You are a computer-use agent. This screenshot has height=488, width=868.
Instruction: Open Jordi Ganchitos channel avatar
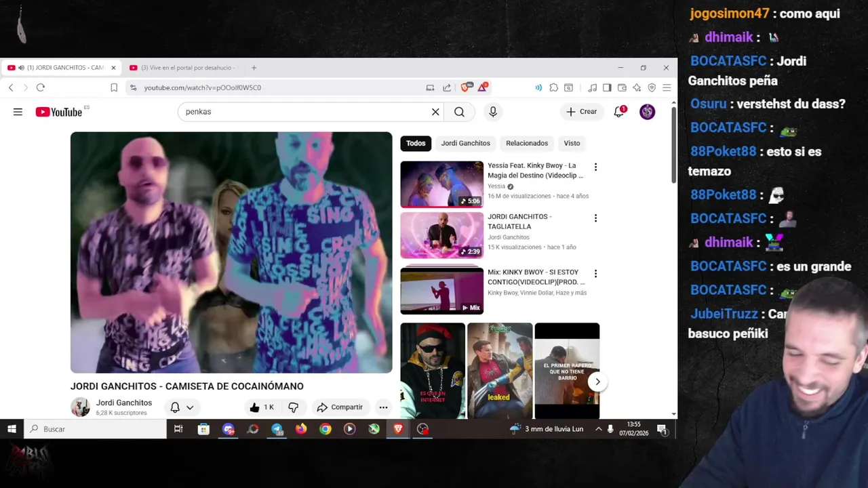coord(81,407)
